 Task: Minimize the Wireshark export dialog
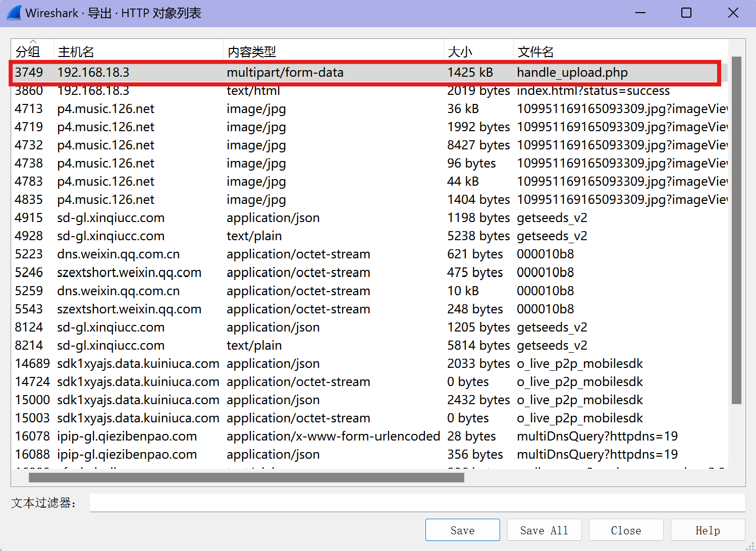point(640,13)
